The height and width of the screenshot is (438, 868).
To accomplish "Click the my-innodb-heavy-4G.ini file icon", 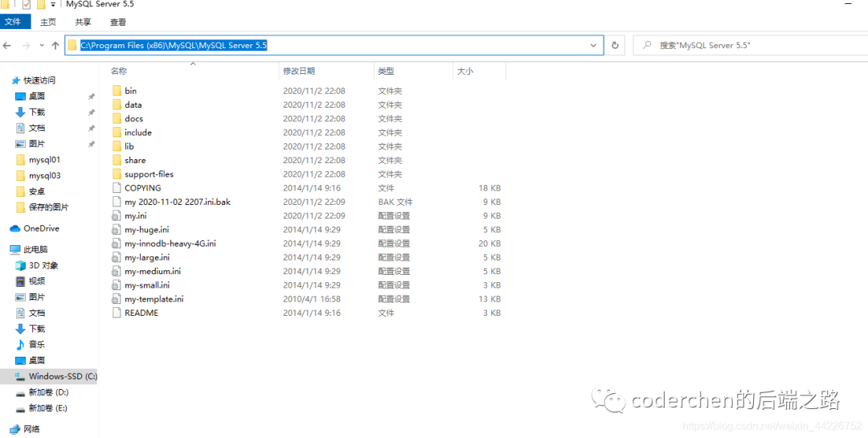I will point(117,243).
